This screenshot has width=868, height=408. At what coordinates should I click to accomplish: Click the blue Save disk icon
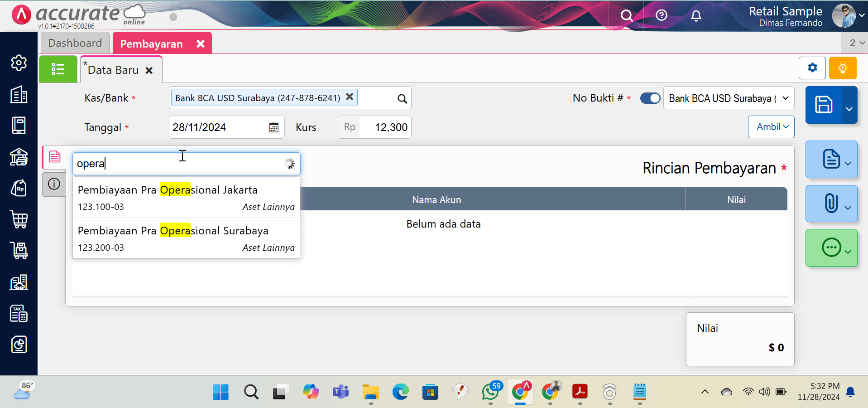point(823,105)
